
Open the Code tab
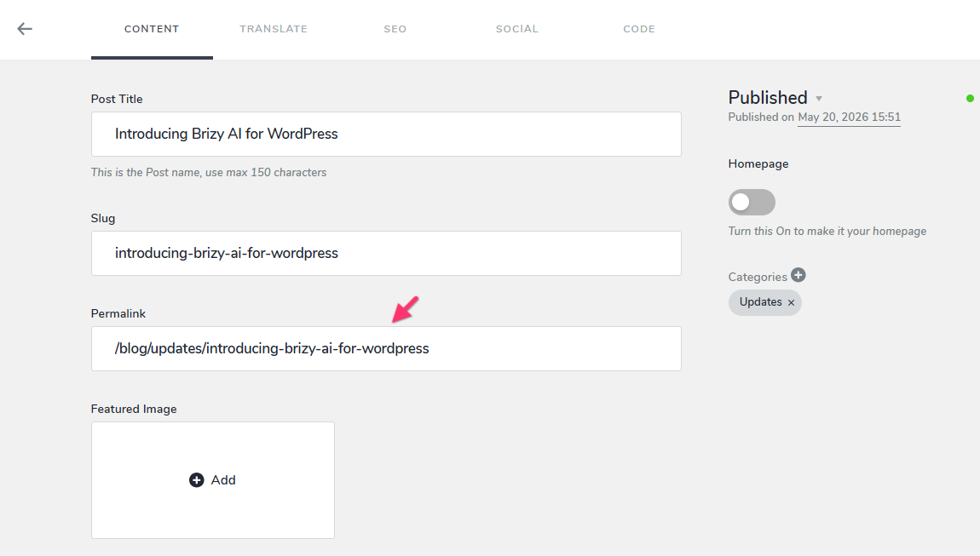tap(639, 29)
